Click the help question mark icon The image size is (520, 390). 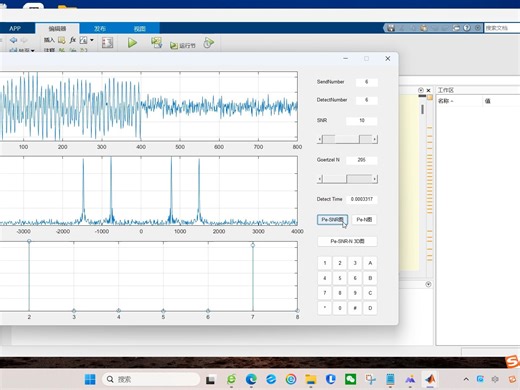467,28
